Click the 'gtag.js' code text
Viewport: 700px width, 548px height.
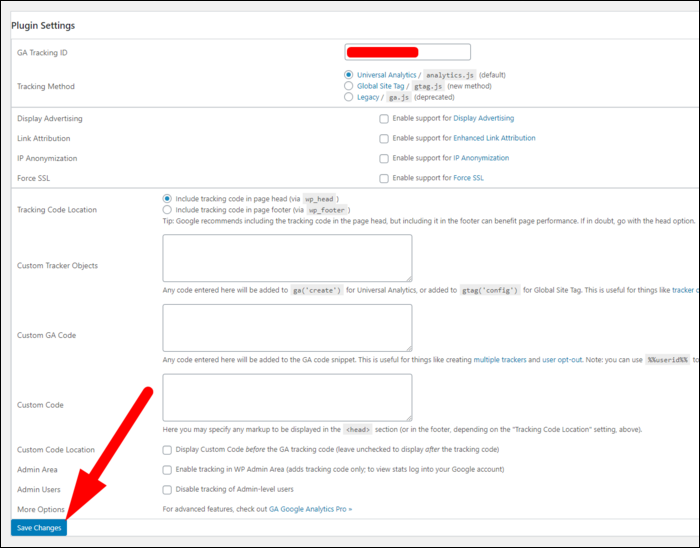click(x=428, y=86)
